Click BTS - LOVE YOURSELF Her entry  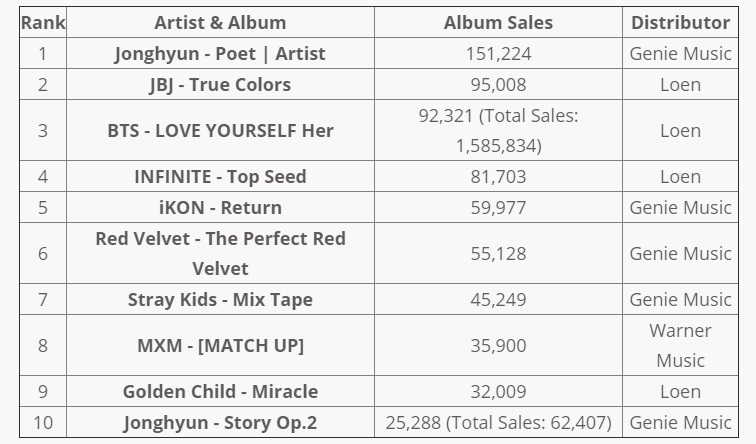click(220, 130)
